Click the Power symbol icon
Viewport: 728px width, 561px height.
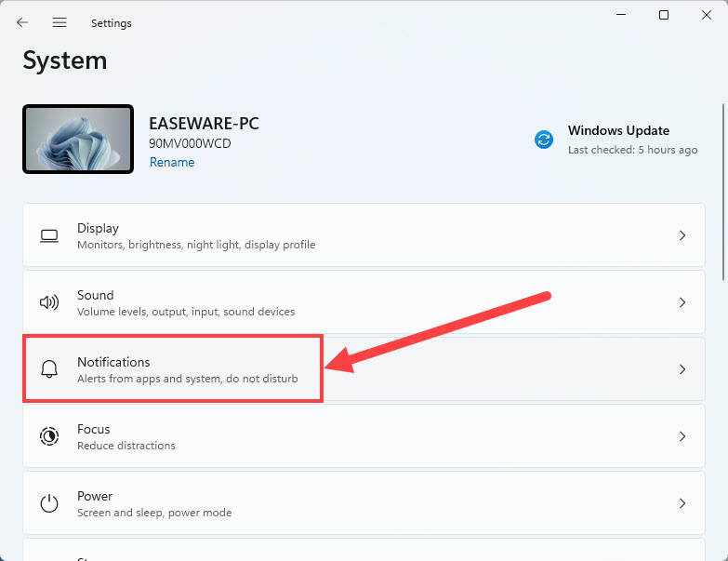(x=49, y=503)
